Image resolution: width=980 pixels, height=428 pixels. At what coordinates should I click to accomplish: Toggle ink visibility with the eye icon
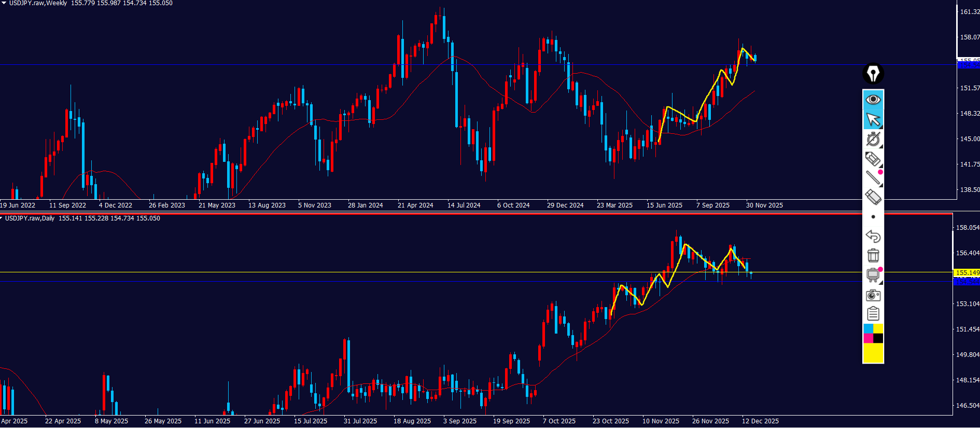tap(873, 99)
